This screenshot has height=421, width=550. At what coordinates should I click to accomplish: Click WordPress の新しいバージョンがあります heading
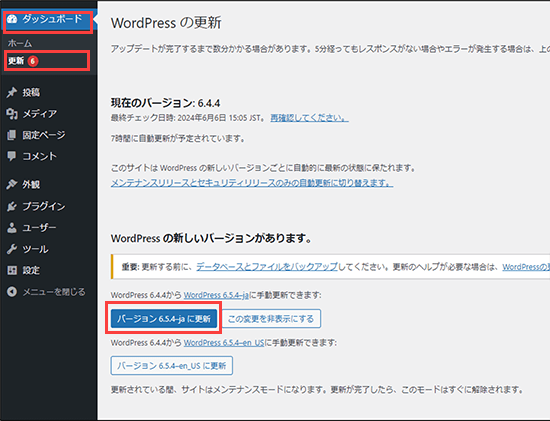pyautogui.click(x=211, y=239)
